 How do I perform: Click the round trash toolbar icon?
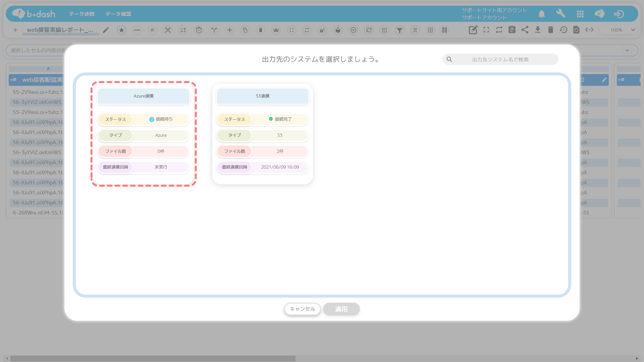(260, 30)
